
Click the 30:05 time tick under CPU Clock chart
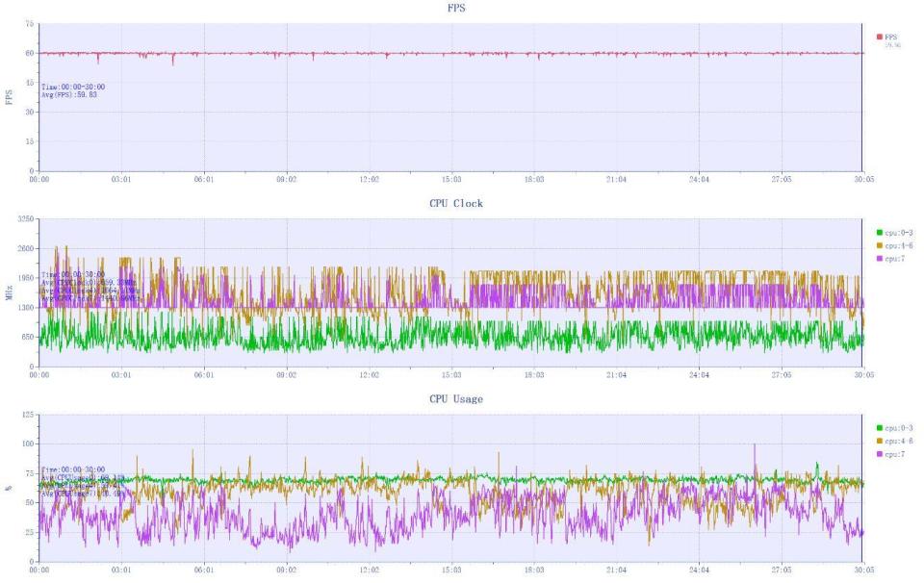tap(864, 374)
